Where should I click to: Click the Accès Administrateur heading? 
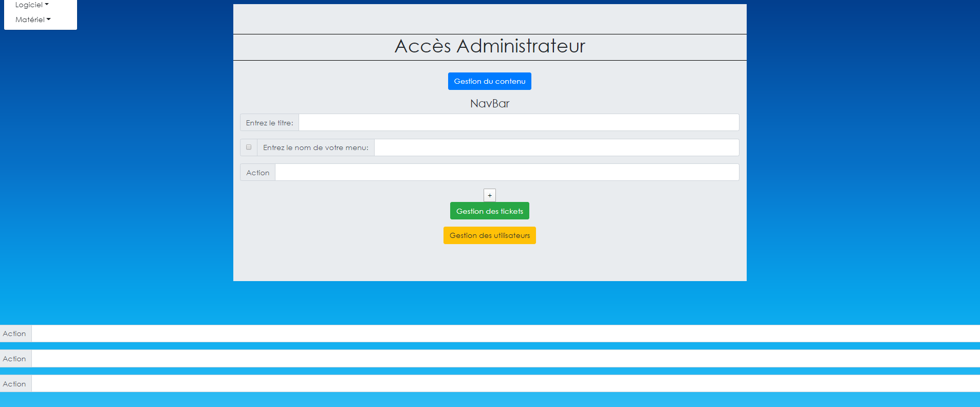coord(489,46)
